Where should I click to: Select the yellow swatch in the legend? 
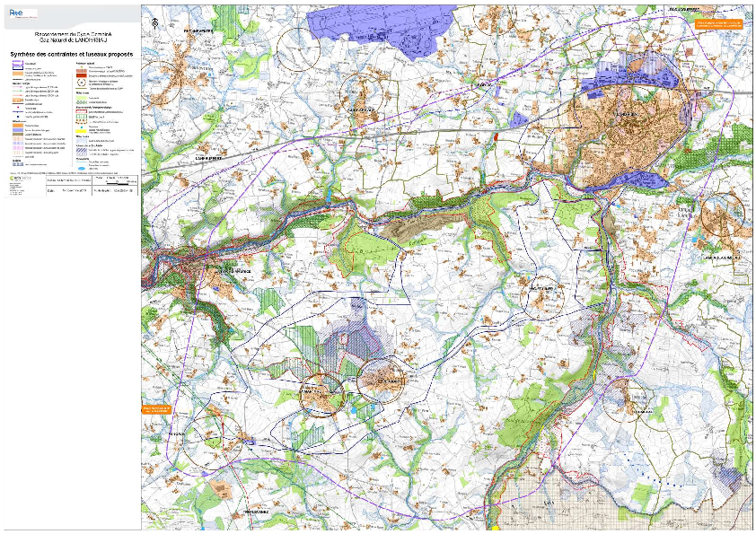coord(80,129)
